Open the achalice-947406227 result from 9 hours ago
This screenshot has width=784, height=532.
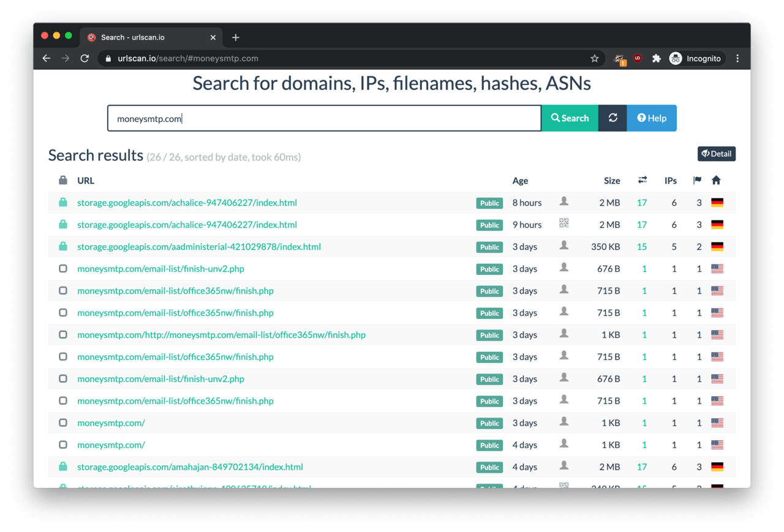tap(187, 225)
